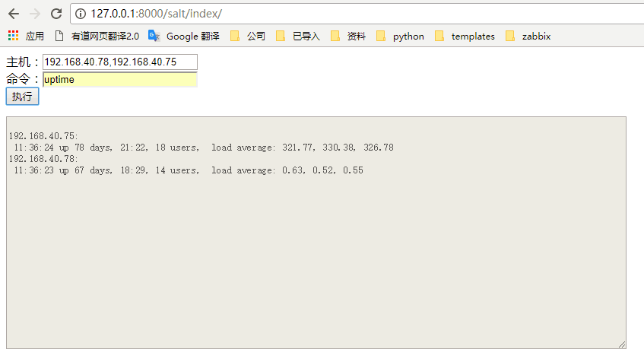Open the templates bookmark folder
Image resolution: width=644 pixels, height=362 pixels.
465,37
